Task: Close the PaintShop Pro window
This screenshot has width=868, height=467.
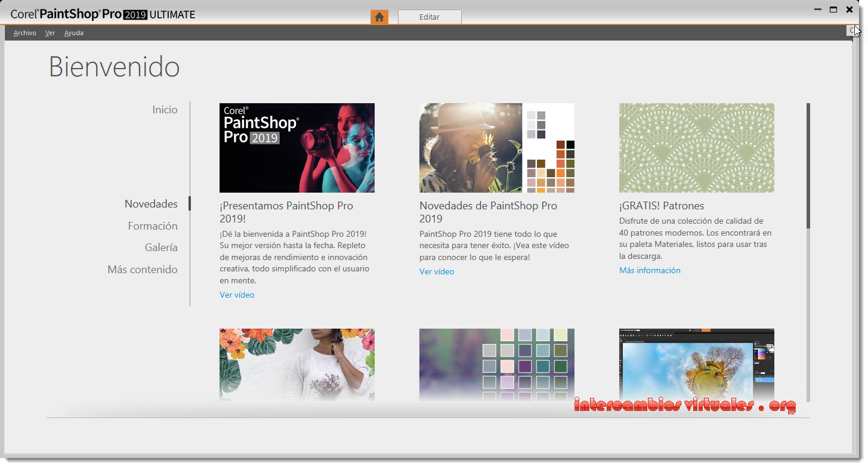Action: click(850, 10)
